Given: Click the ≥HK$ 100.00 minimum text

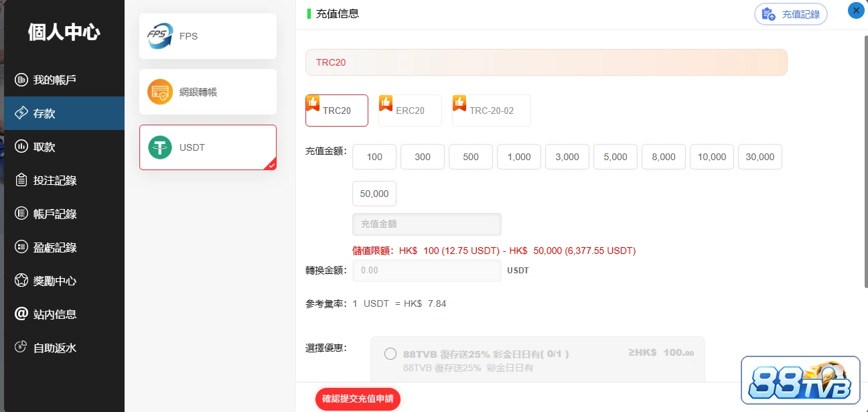Looking at the screenshot, I should [660, 352].
